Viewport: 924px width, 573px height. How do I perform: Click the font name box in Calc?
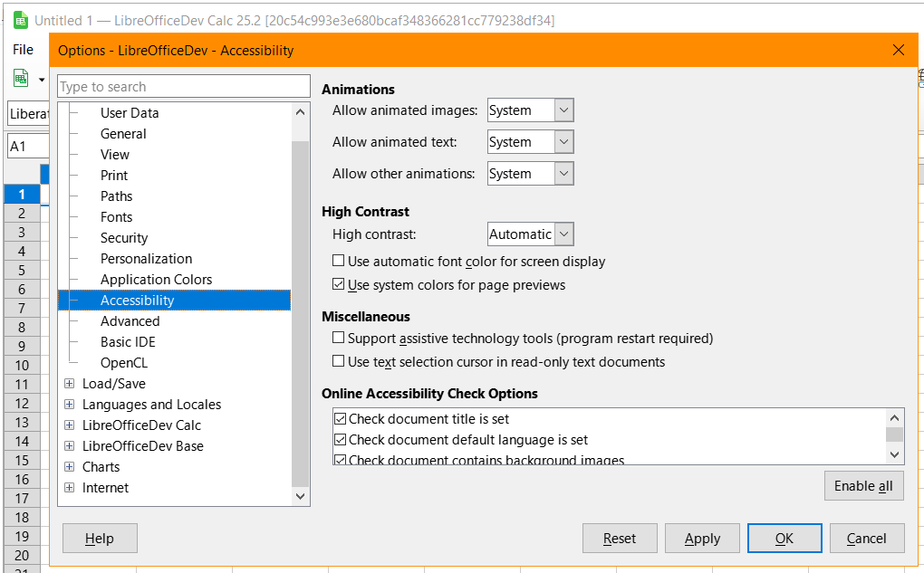coord(28,114)
